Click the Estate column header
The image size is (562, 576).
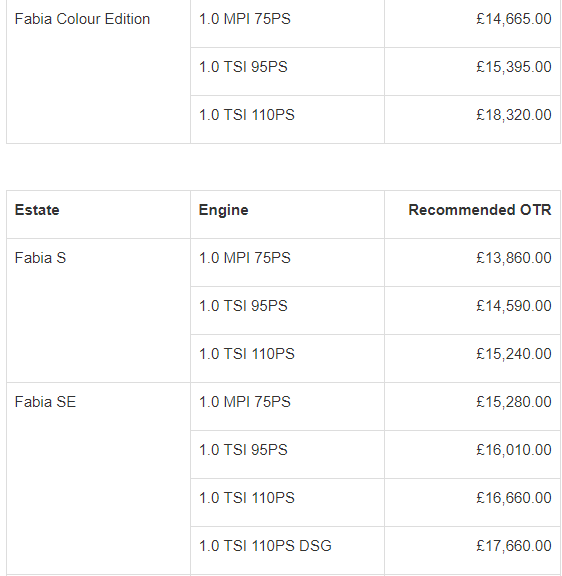(37, 210)
